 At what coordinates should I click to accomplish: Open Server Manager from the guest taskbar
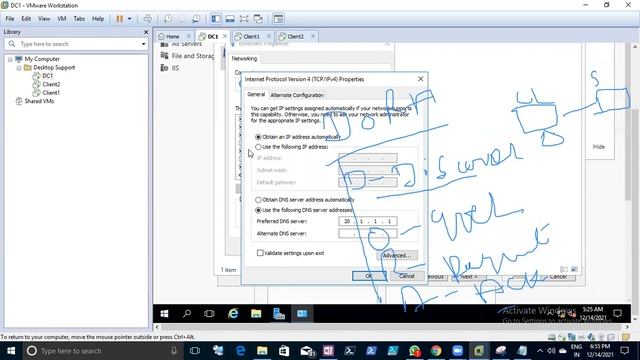tap(279, 313)
